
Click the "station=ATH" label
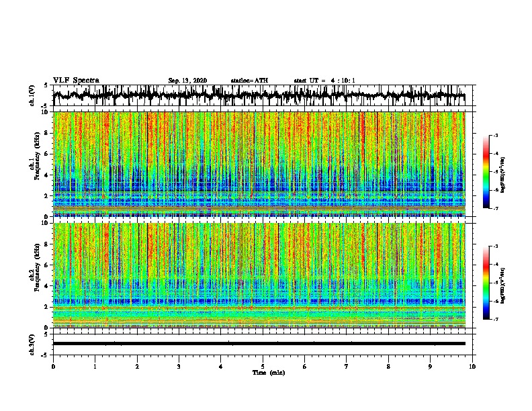pyautogui.click(x=249, y=81)
